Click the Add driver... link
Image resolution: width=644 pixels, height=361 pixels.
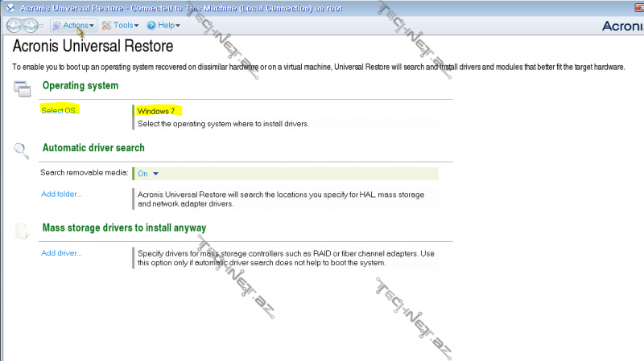[61, 253]
